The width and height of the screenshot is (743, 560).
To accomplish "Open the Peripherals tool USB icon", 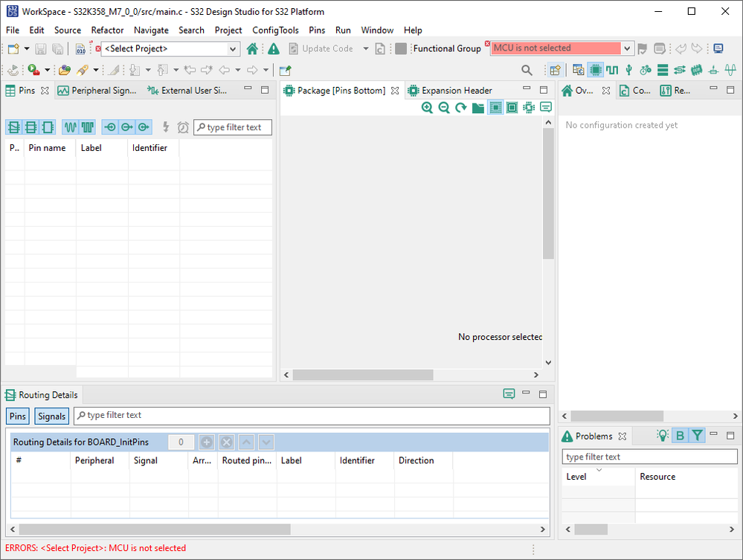I will [628, 70].
